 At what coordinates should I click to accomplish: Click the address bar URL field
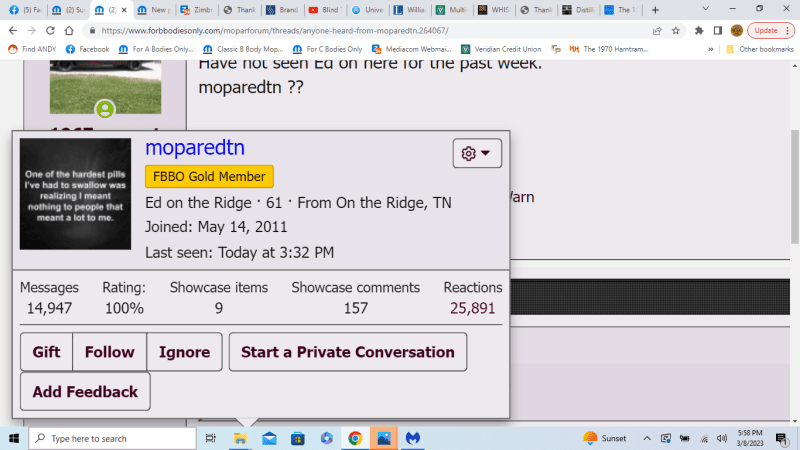pyautogui.click(x=350, y=30)
